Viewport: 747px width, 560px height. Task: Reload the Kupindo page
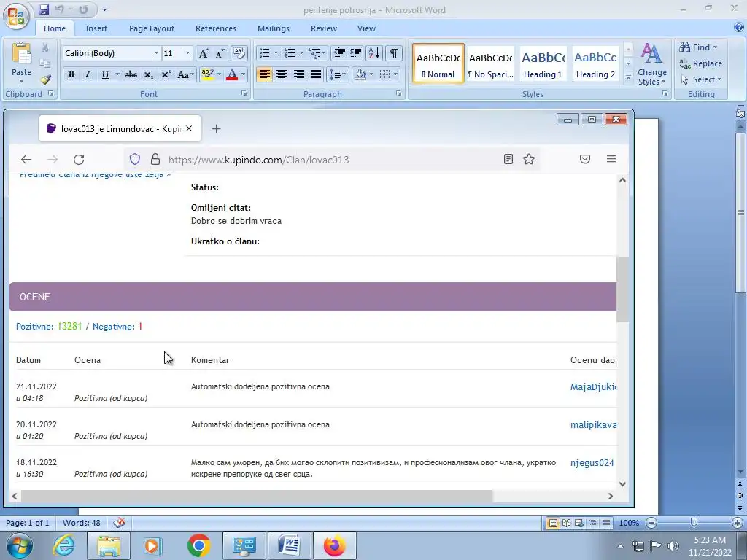pos(79,160)
